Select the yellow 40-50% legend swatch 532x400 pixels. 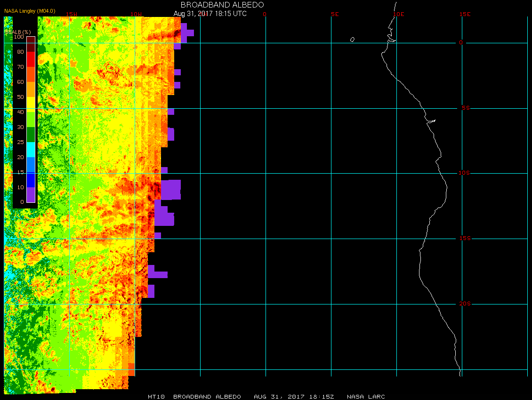[31, 104]
